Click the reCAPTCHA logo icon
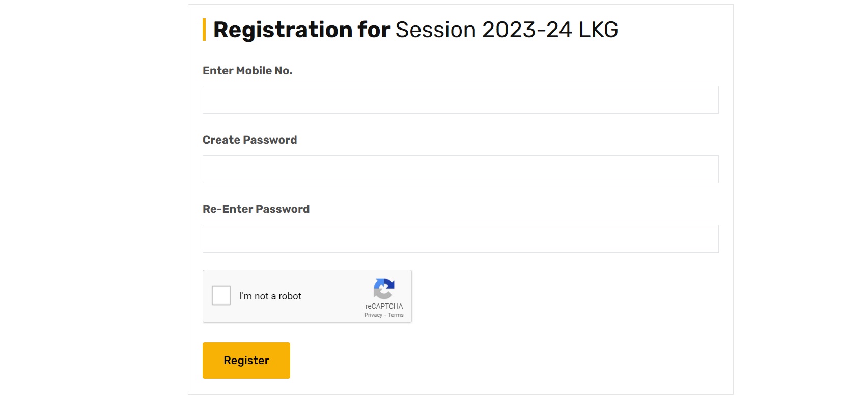The width and height of the screenshot is (868, 414). coord(384,289)
